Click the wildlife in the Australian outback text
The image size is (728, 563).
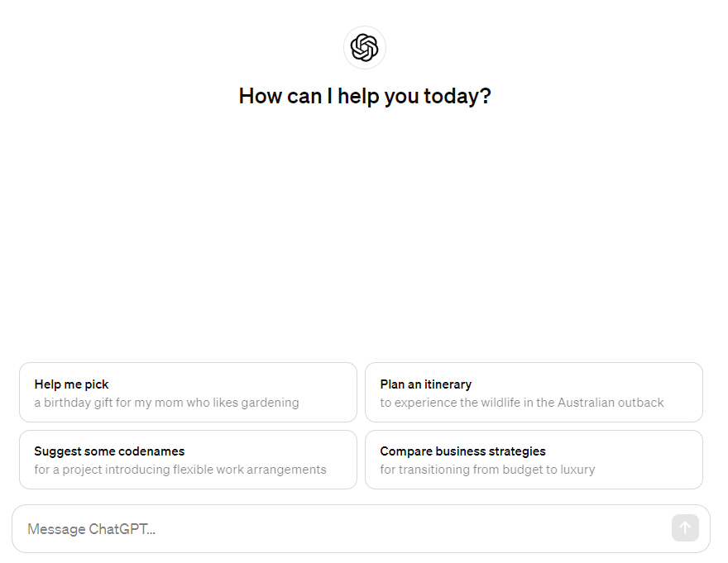(x=522, y=403)
